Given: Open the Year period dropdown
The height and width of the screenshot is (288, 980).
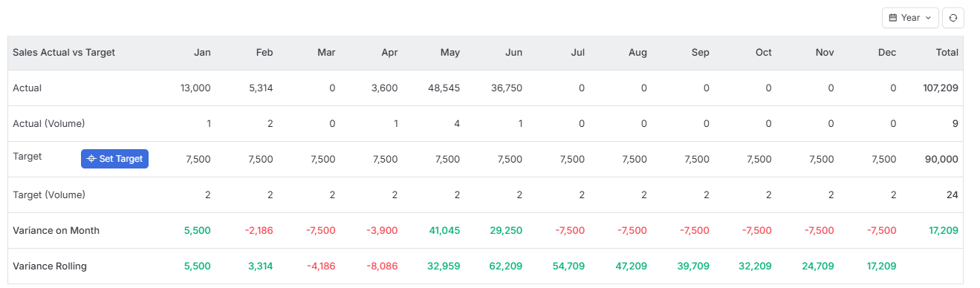Looking at the screenshot, I should point(910,18).
